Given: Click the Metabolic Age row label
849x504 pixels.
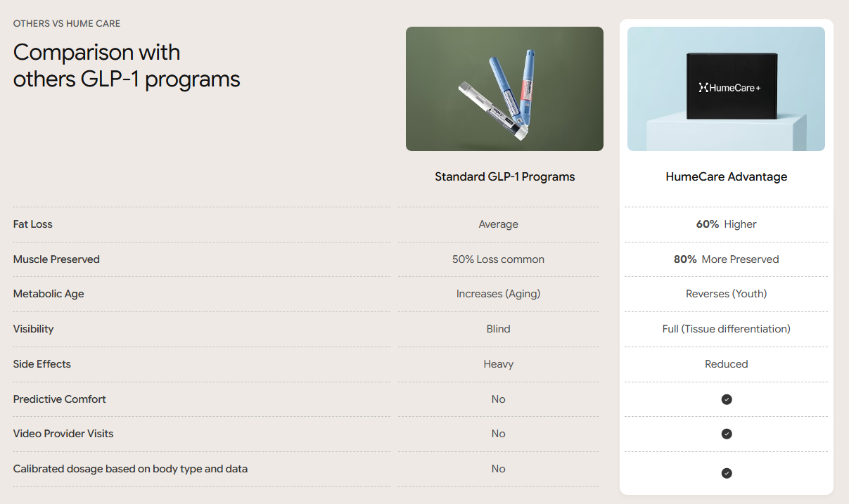Looking at the screenshot, I should click(x=49, y=294).
